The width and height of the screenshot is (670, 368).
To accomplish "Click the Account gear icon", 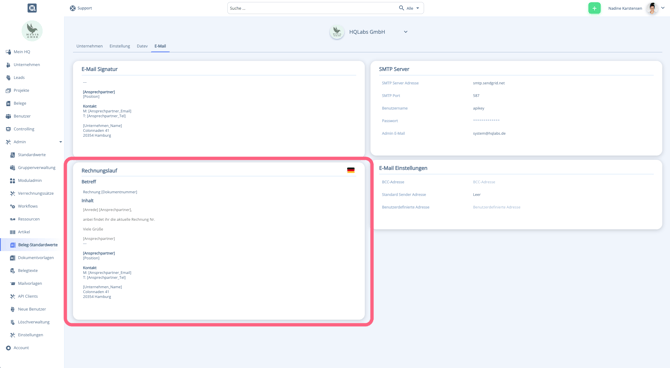I will pyautogui.click(x=8, y=348).
